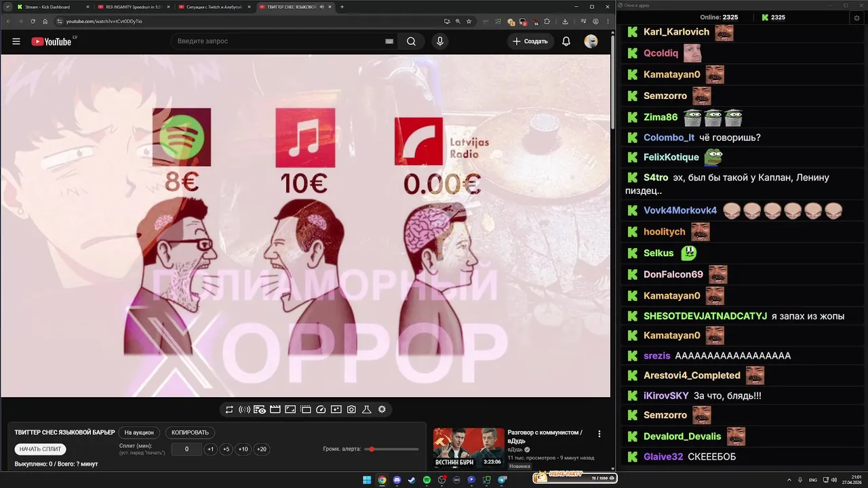The image size is (868, 488).
Task: Bookmark this page with the star icon
Action: click(469, 21)
